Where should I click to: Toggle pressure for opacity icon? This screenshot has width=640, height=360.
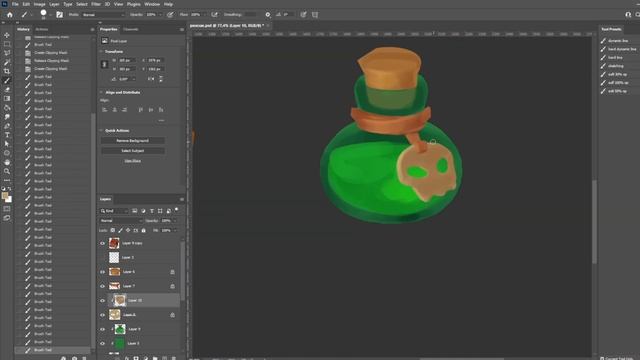(x=170, y=15)
